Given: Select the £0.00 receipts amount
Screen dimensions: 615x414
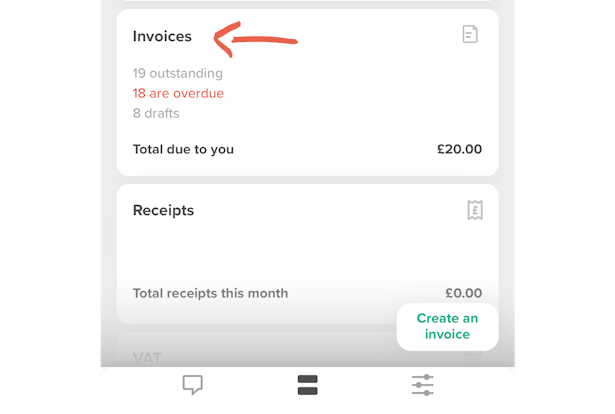Looking at the screenshot, I should coord(463,293).
